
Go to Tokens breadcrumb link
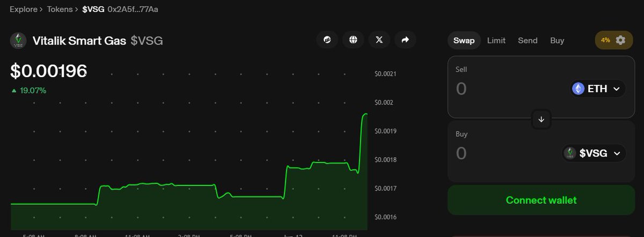point(58,10)
